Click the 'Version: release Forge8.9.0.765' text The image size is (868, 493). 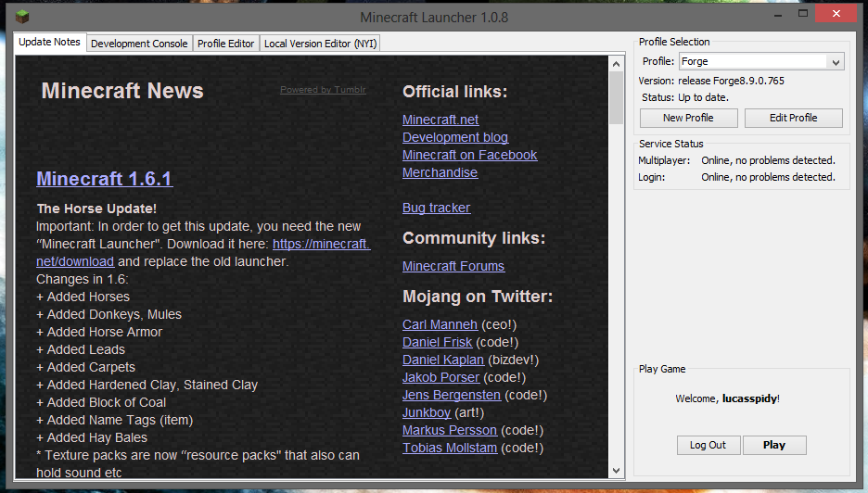[711, 81]
